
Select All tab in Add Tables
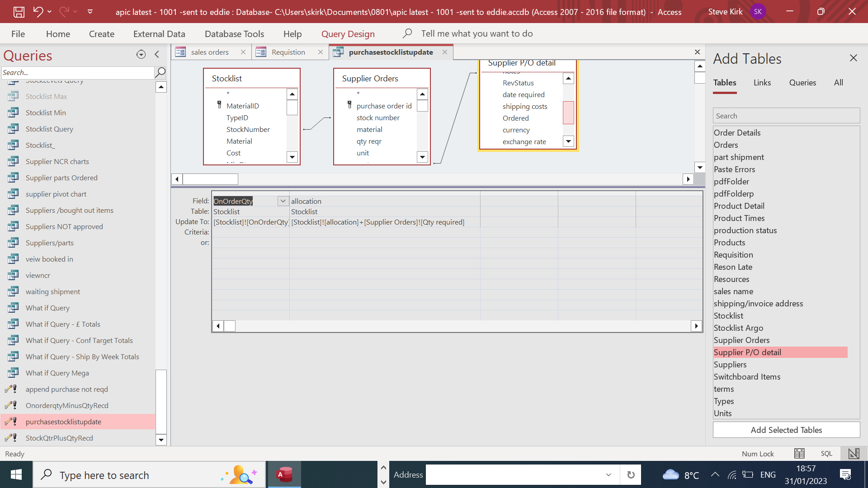pos(839,83)
